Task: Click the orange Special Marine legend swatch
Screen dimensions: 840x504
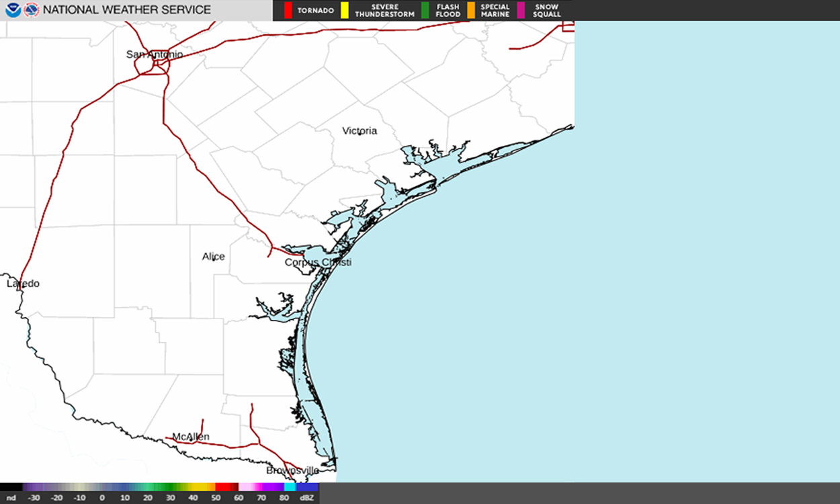Action: pos(470,10)
